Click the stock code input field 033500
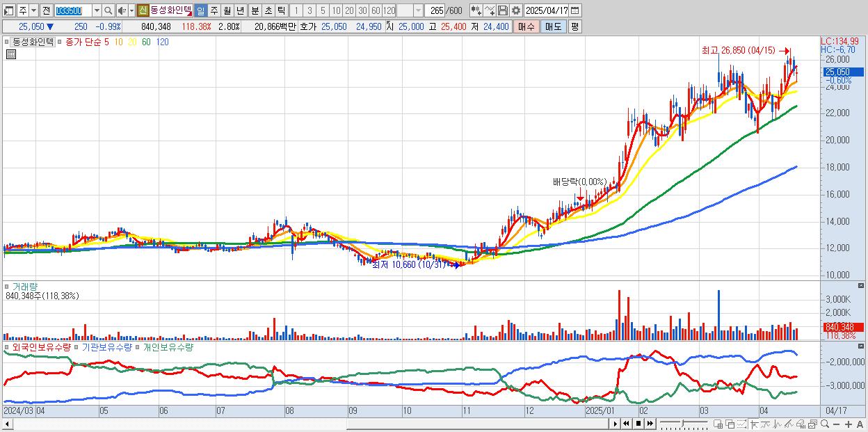The height and width of the screenshot is (432, 868). pyautogui.click(x=73, y=10)
